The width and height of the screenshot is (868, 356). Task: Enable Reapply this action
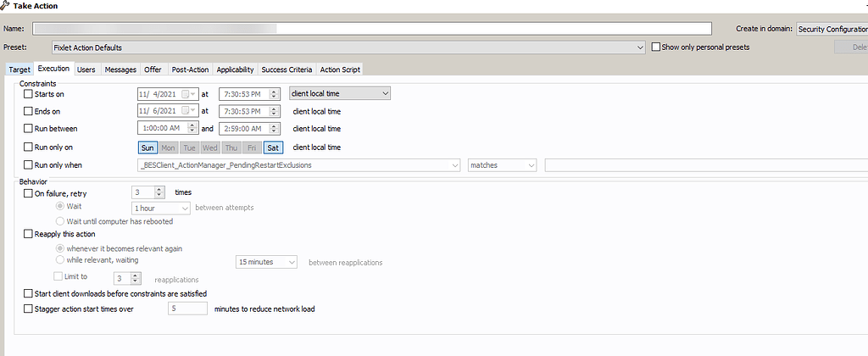click(x=29, y=234)
